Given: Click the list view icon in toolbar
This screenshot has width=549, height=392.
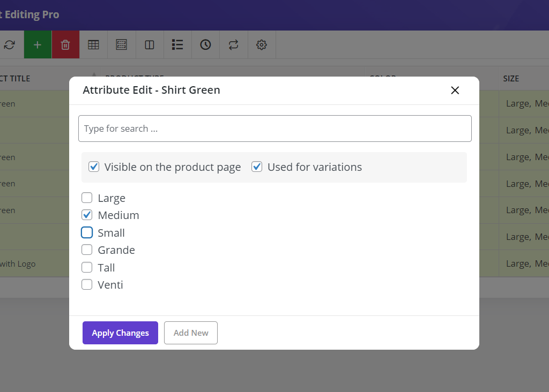Looking at the screenshot, I should [177, 45].
